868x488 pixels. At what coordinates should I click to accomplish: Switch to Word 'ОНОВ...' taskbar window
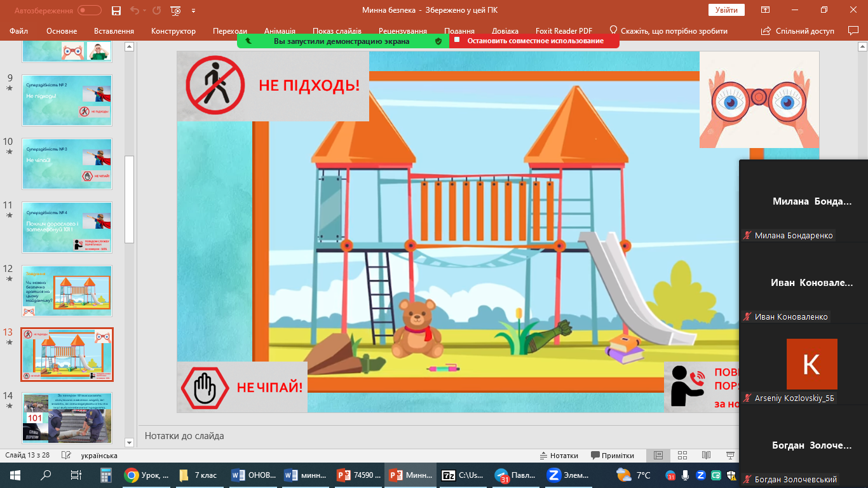tap(254, 475)
